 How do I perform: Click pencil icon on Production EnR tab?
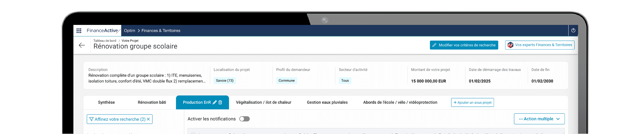pyautogui.click(x=214, y=102)
